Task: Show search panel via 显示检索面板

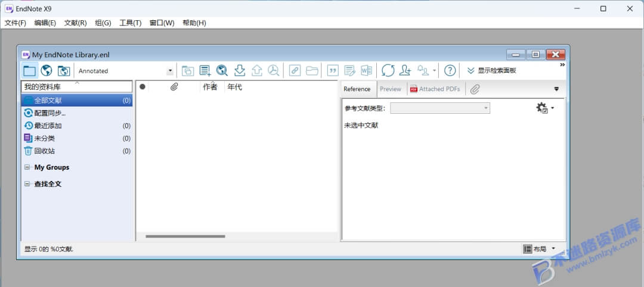Action: pyautogui.click(x=491, y=70)
